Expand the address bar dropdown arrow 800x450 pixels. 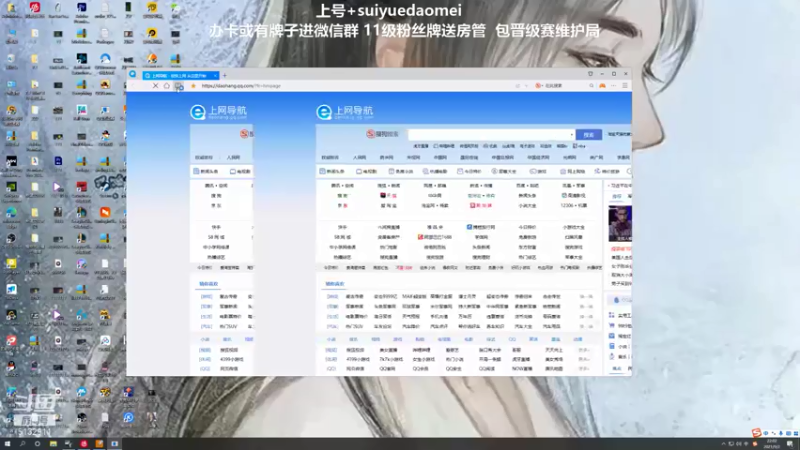[526, 86]
